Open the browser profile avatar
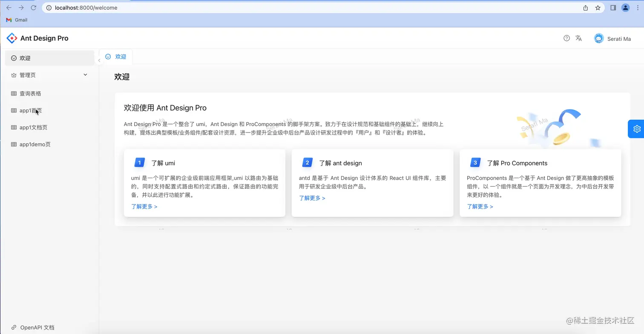The width and height of the screenshot is (644, 334). click(626, 8)
